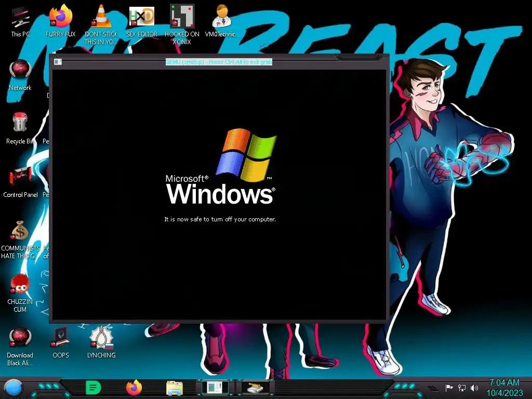
Task: Select the LYNCHING desktop shortcut
Action: pyautogui.click(x=101, y=343)
